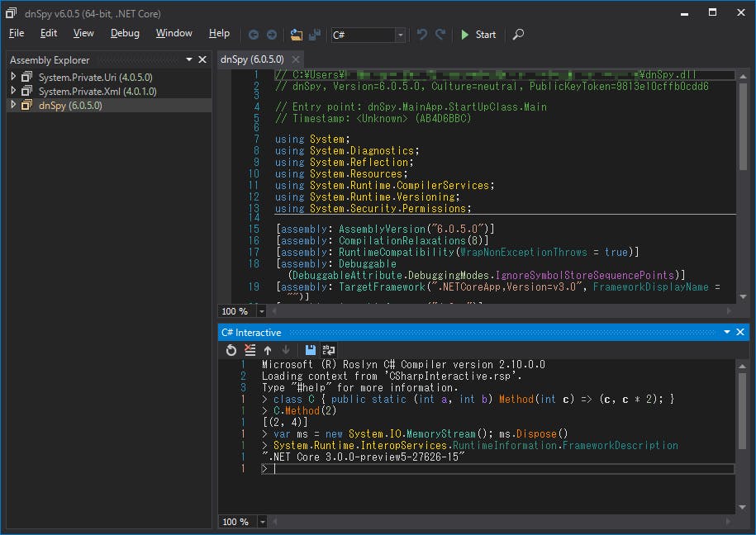Click the Navigate Forward arrow icon
This screenshot has height=535, width=756.
pos(272,35)
